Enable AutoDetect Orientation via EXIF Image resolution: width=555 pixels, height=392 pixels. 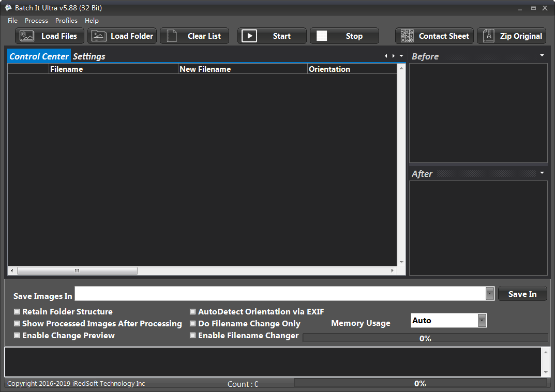[x=192, y=312]
